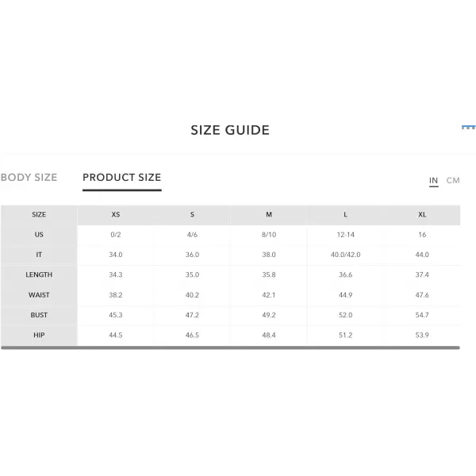The image size is (476, 476).
Task: Select the HIP row label
Action: coord(39,335)
